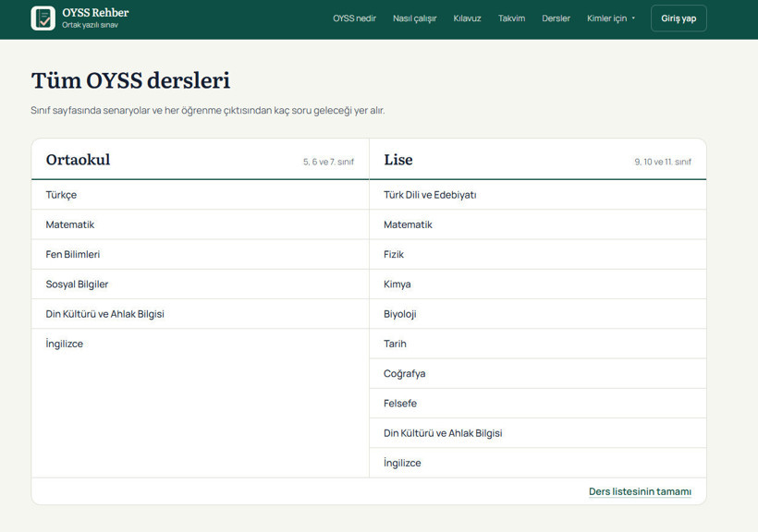The width and height of the screenshot is (758, 532).
Task: Select Biyoloji in the Lise list
Action: pos(538,314)
